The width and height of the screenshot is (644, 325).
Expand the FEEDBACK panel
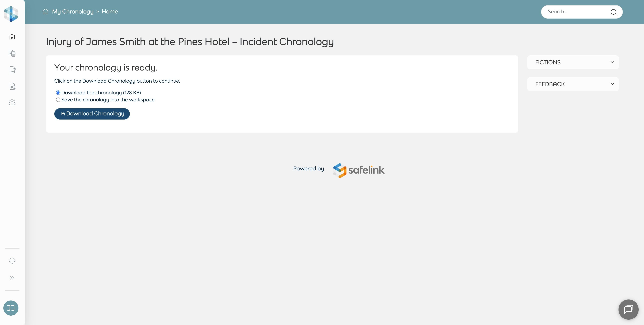point(573,84)
